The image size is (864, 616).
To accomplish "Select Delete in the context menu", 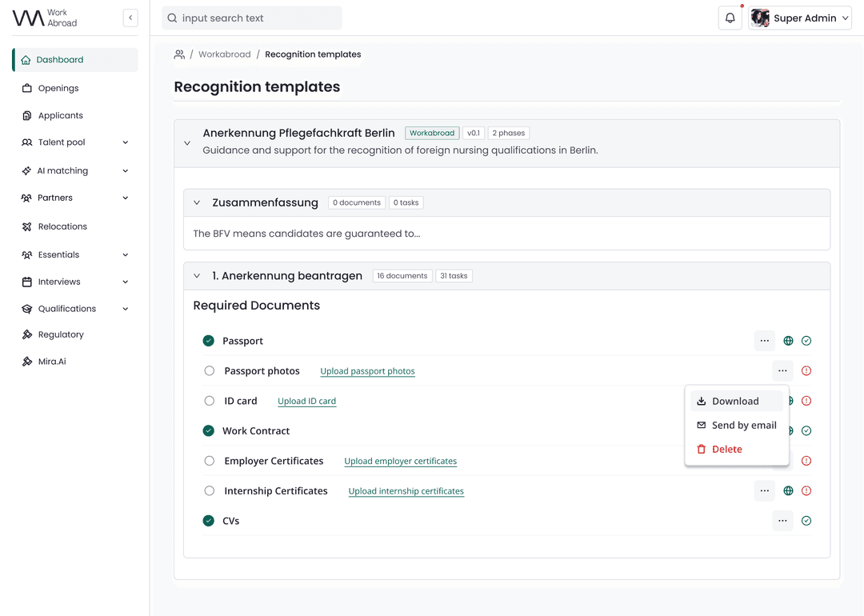I will 726,450.
